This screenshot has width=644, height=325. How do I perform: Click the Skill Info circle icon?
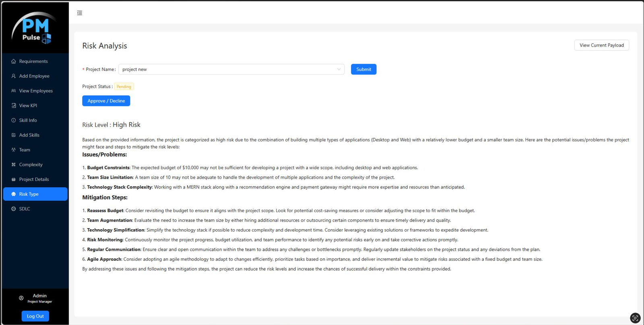[x=14, y=120]
